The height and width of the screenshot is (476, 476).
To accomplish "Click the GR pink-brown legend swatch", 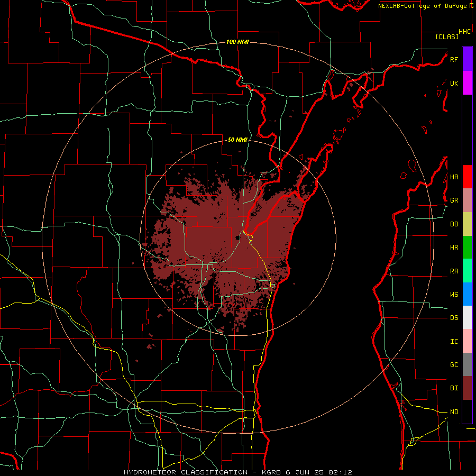I will (467, 200).
